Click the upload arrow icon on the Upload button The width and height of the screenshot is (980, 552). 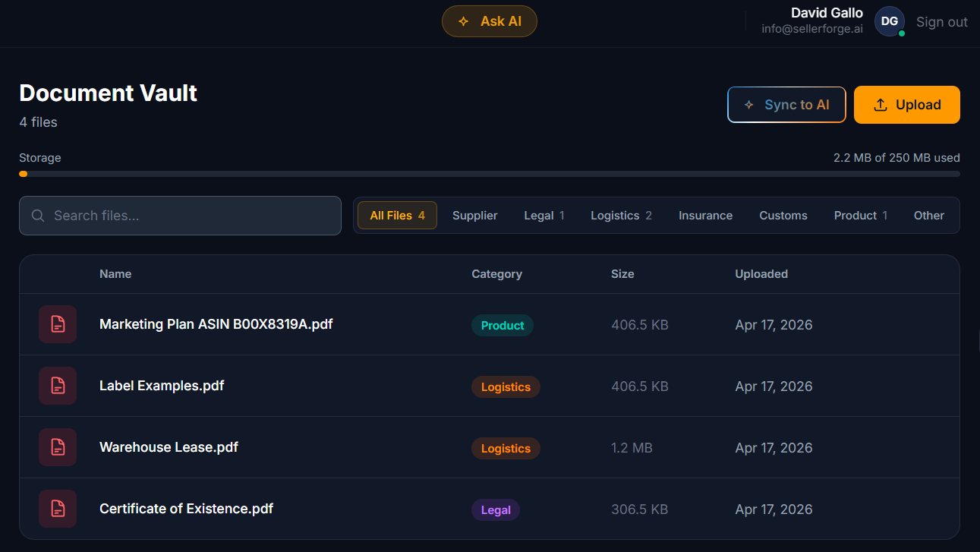point(880,104)
